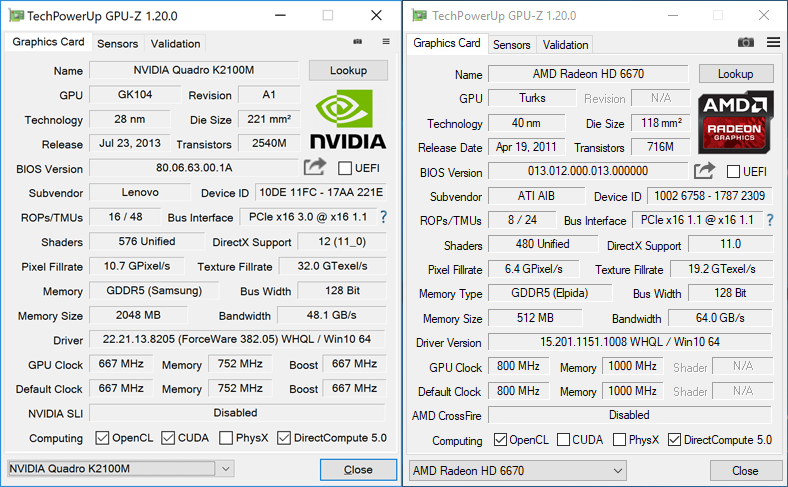Click Texture Fillrate value 19.2 GTexel/s
The height and width of the screenshot is (487, 788).
(722, 269)
